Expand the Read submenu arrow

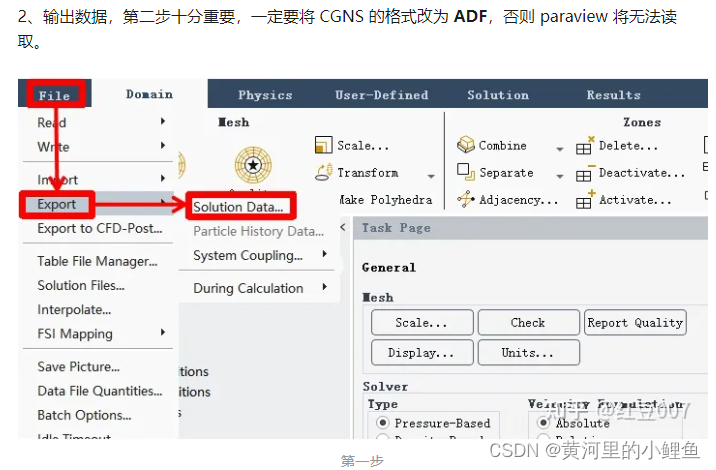163,121
